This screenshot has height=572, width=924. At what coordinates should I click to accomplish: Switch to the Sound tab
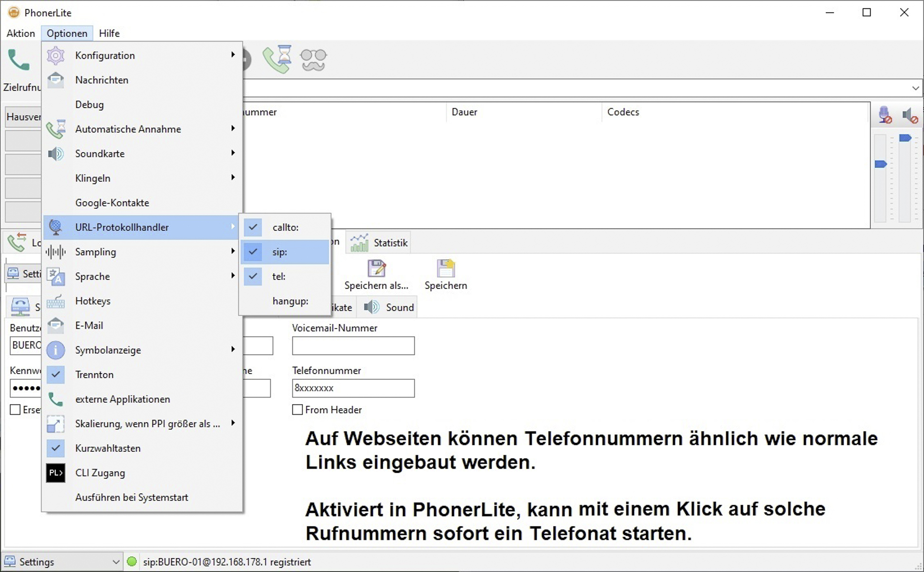[388, 307]
